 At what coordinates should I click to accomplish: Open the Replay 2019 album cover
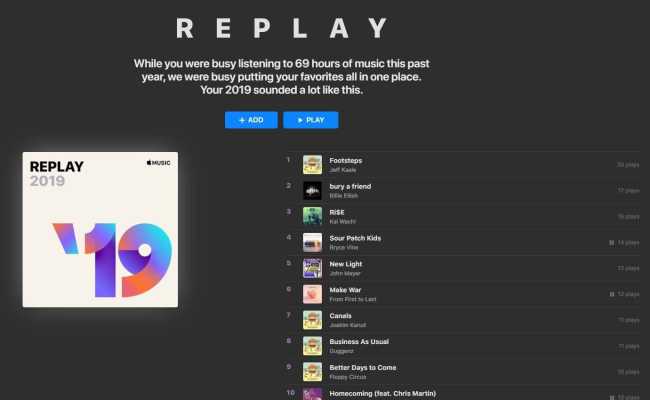100,230
